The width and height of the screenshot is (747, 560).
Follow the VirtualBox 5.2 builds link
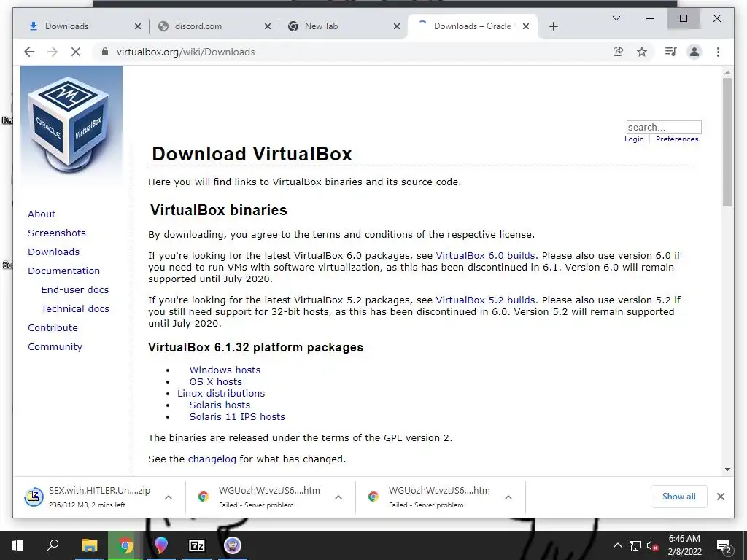485,300
